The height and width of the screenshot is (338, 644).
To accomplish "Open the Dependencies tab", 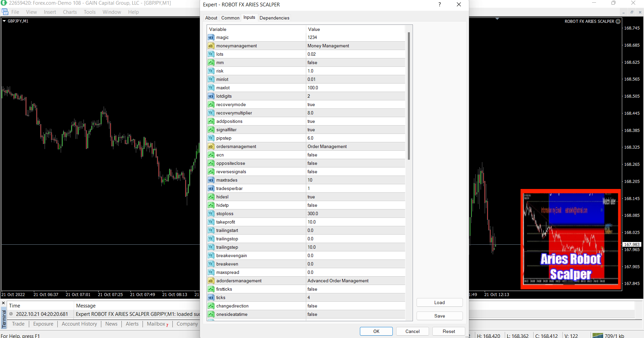I will click(x=274, y=18).
